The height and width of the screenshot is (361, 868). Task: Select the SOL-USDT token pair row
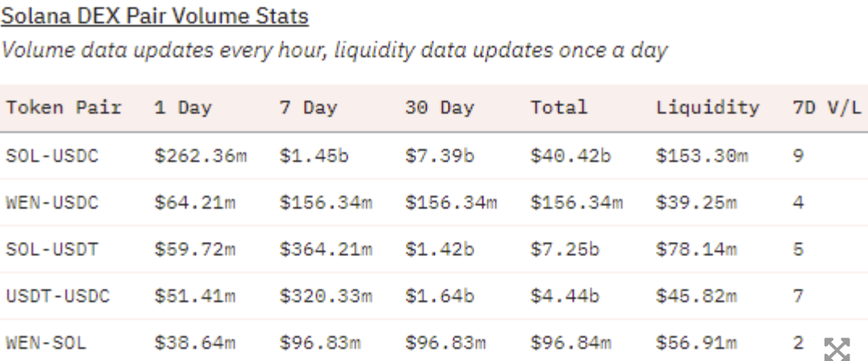(434, 249)
